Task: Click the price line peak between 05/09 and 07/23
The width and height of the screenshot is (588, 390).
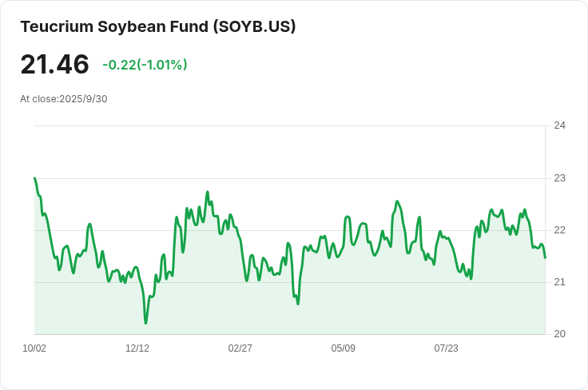Action: (x=397, y=201)
